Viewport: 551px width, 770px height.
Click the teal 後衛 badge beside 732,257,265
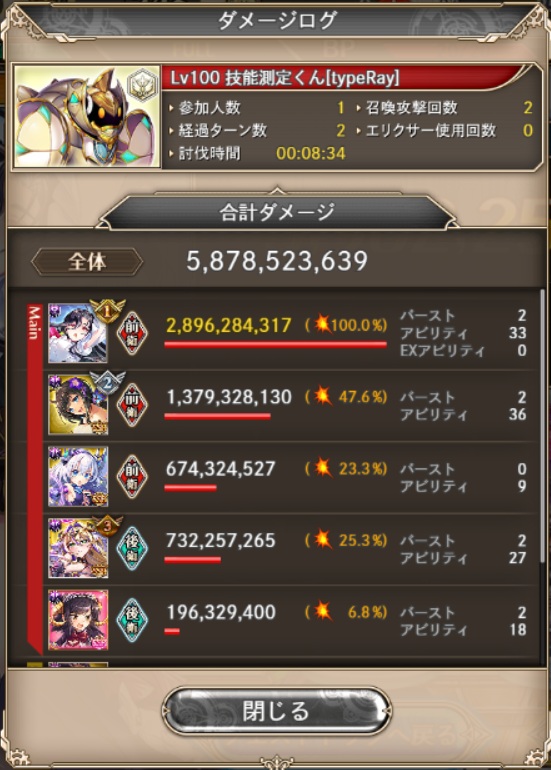pyautogui.click(x=132, y=548)
